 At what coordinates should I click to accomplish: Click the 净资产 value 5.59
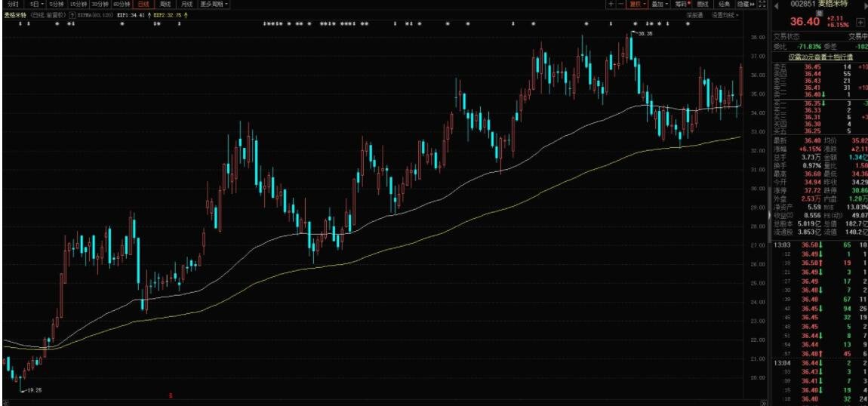click(814, 206)
